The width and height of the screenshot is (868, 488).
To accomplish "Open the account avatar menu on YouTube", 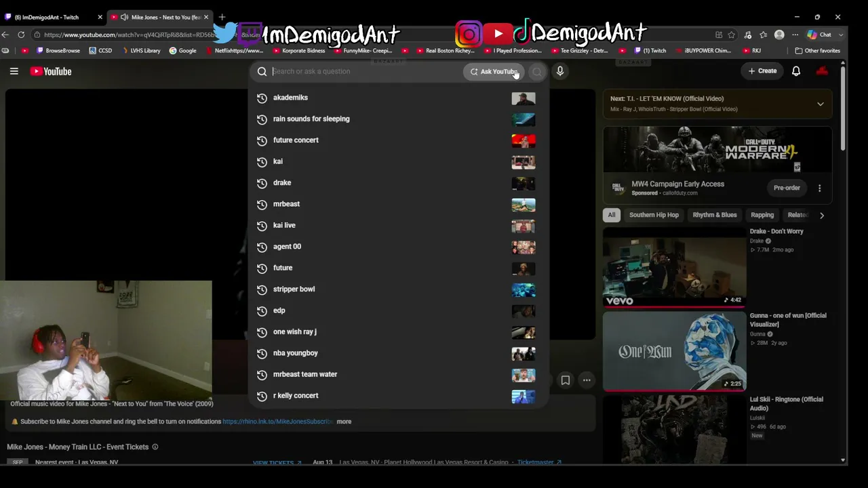I will click(822, 71).
